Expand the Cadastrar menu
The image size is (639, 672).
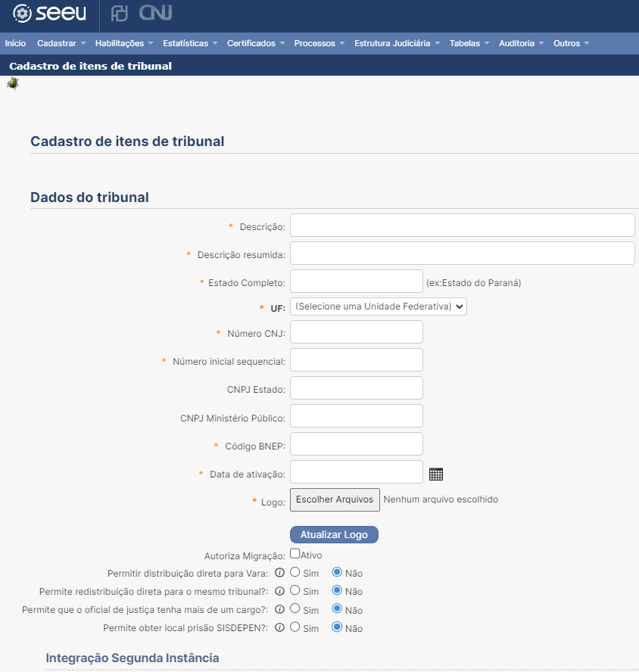tap(61, 43)
